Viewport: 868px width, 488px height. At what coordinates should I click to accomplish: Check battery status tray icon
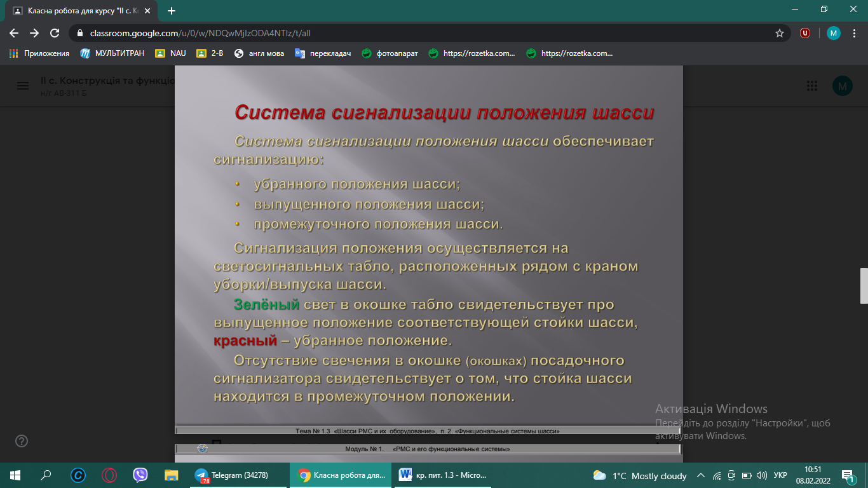coord(747,475)
